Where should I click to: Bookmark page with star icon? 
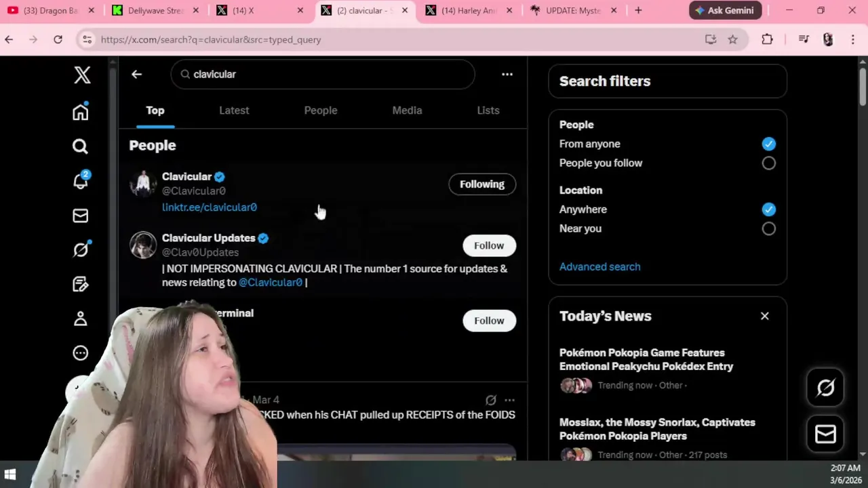pyautogui.click(x=732, y=39)
